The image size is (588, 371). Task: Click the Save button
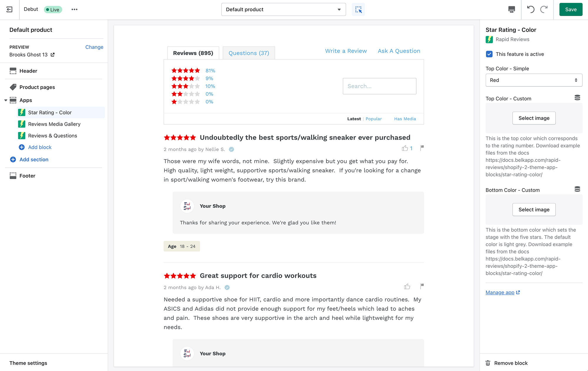[571, 9]
